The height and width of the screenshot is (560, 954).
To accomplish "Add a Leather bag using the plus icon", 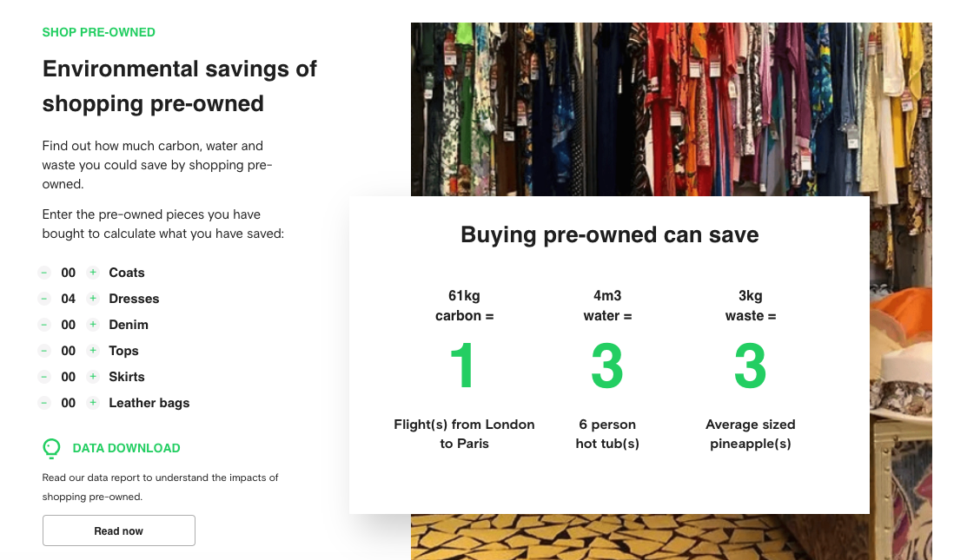I will (x=93, y=403).
